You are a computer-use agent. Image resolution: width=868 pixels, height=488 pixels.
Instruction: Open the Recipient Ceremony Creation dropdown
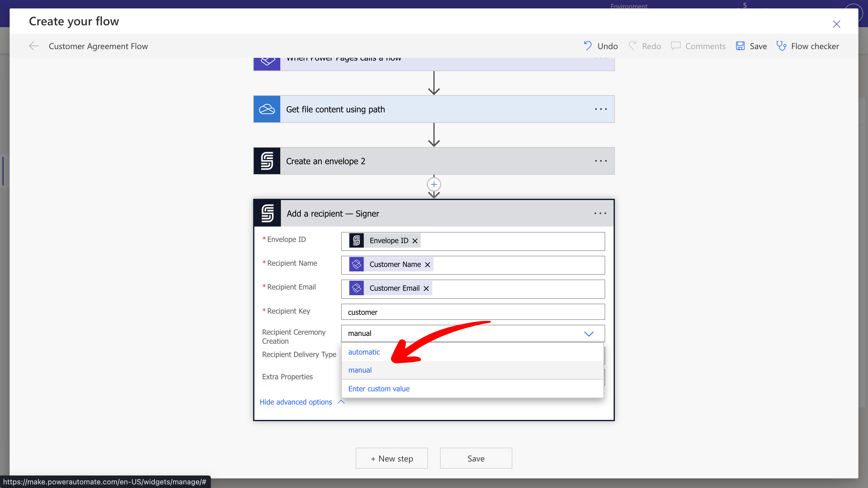click(589, 333)
